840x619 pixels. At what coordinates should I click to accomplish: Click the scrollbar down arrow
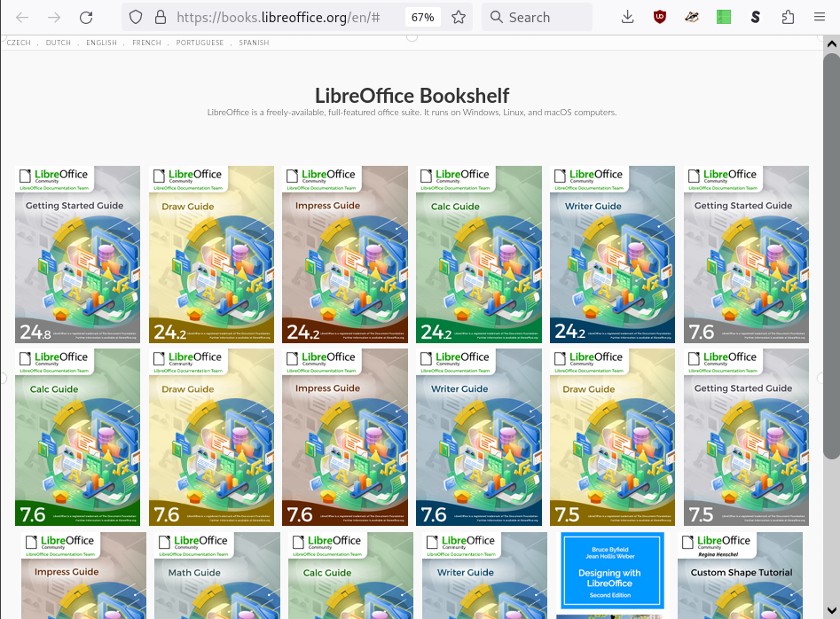(831, 610)
